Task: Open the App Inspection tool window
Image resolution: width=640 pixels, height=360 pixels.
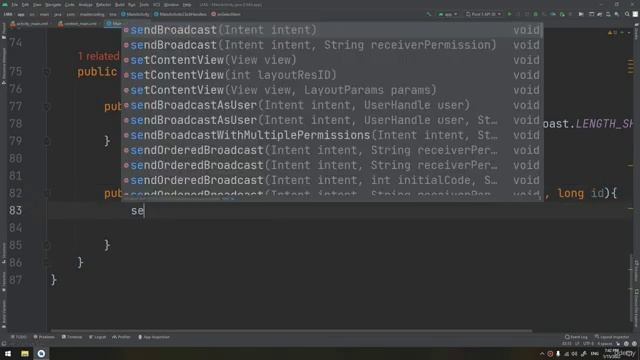Action: point(154,337)
